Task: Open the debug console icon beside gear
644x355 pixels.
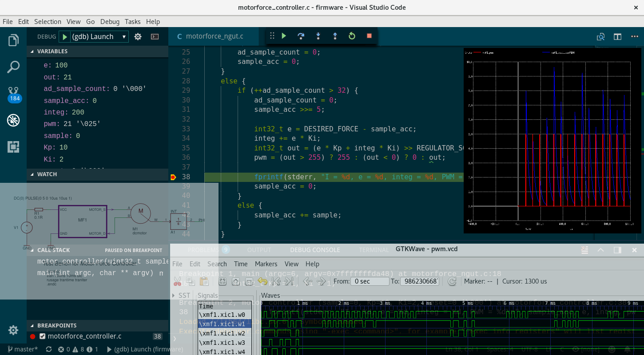Action: [155, 37]
